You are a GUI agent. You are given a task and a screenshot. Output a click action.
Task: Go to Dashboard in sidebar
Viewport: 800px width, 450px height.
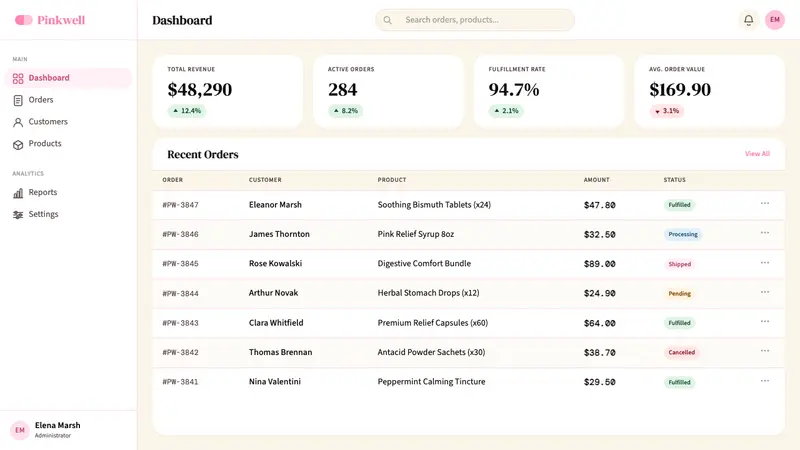pos(68,78)
